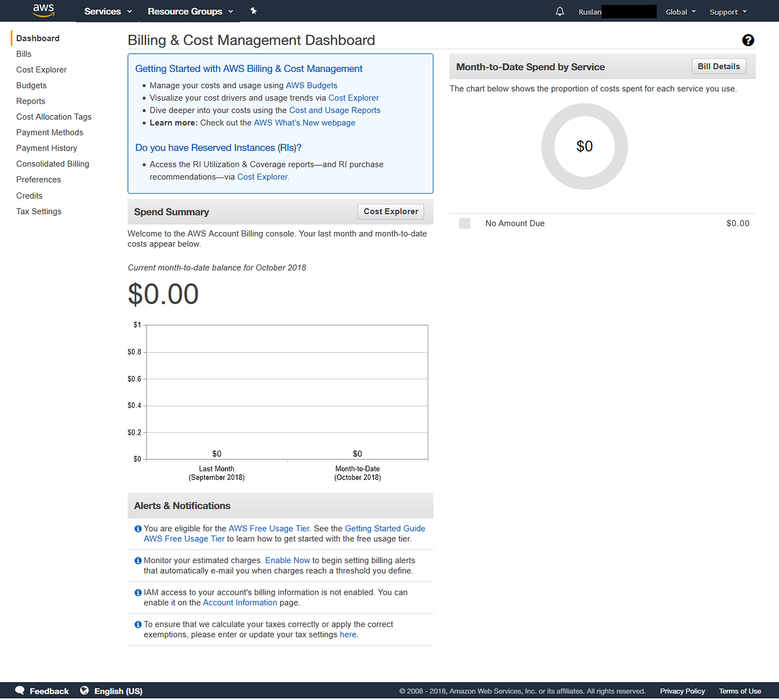Click the AWS logo home icon
The height and width of the screenshot is (700, 779).
click(43, 11)
